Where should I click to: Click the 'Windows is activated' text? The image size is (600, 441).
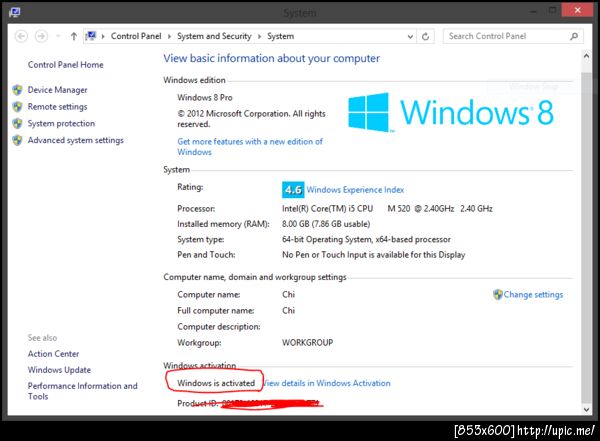click(x=216, y=383)
